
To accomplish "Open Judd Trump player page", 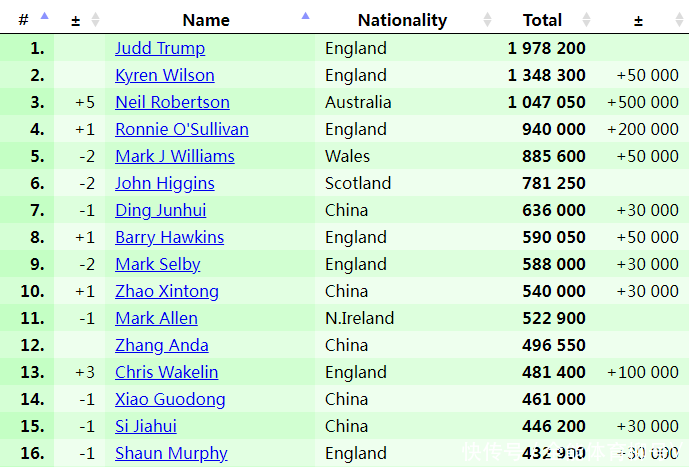I will pos(160,48).
